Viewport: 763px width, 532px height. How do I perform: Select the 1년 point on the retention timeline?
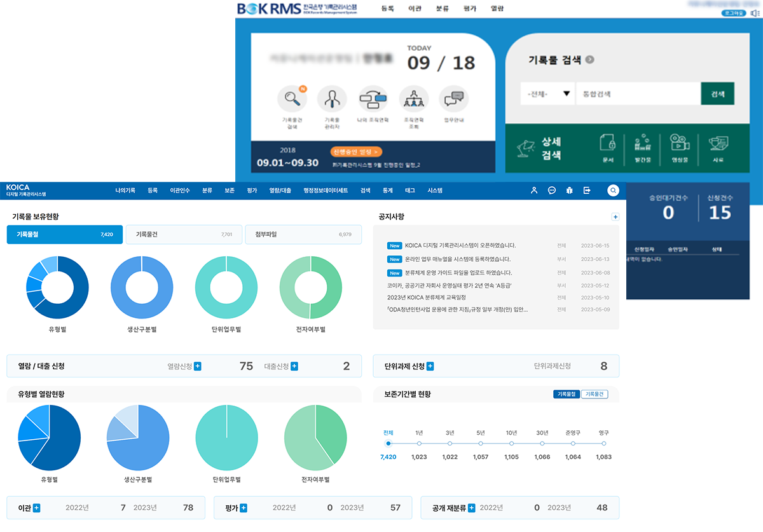419,444
